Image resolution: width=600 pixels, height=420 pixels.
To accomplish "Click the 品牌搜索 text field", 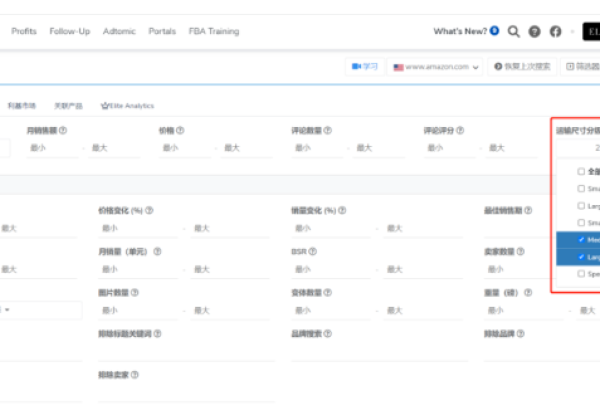I will (379, 353).
